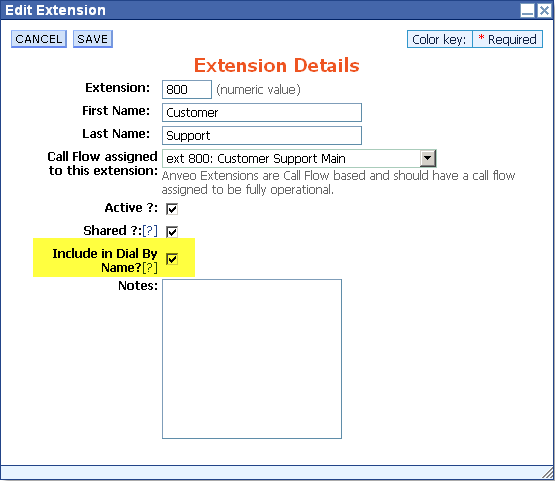Click inside the Notes text area
Viewport: 555px width, 481px height.
pos(252,359)
